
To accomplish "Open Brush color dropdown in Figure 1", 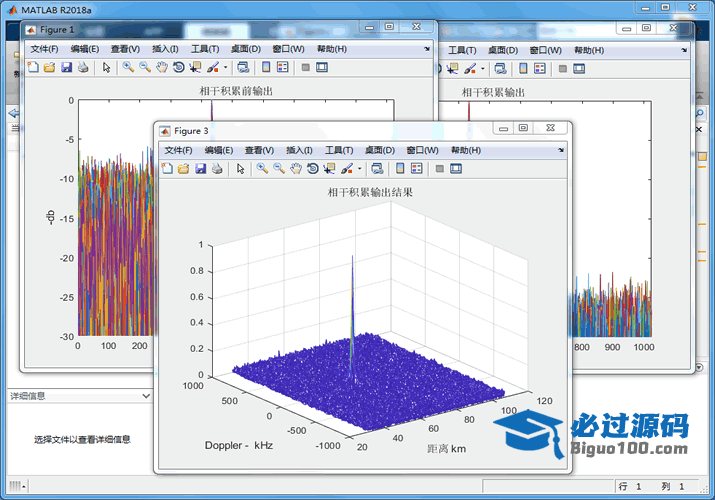I will [225, 67].
